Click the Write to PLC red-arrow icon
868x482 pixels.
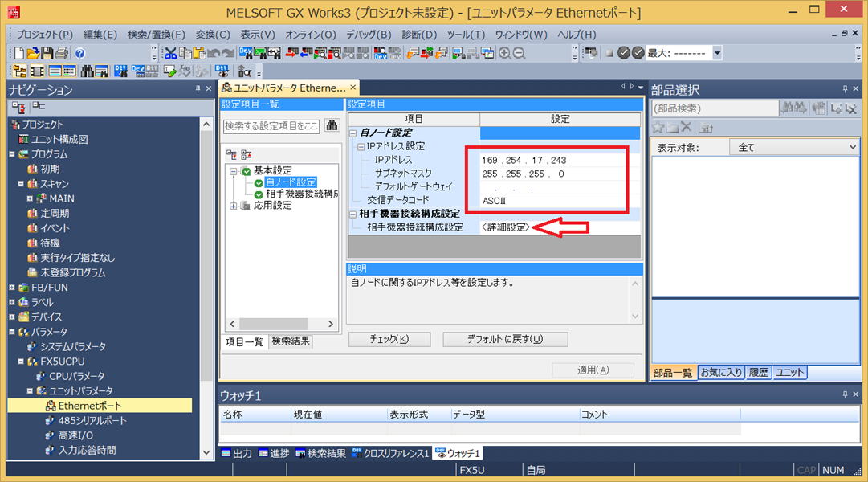(x=291, y=53)
